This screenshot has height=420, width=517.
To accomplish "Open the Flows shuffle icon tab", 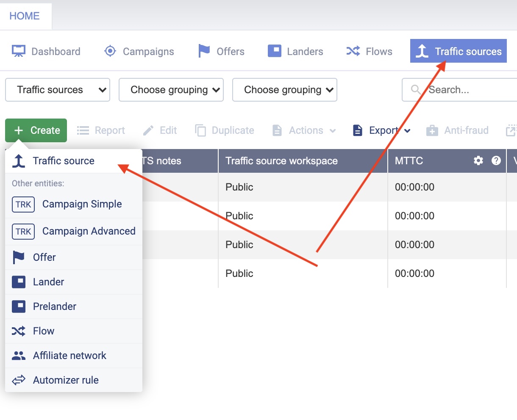I will click(369, 51).
